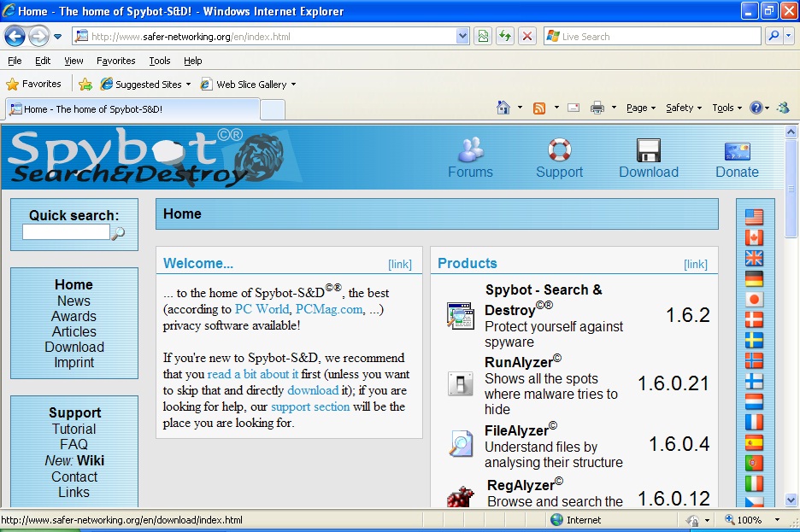Open the recent pages dropdown arrow
This screenshot has width=800, height=532.
pyautogui.click(x=57, y=37)
